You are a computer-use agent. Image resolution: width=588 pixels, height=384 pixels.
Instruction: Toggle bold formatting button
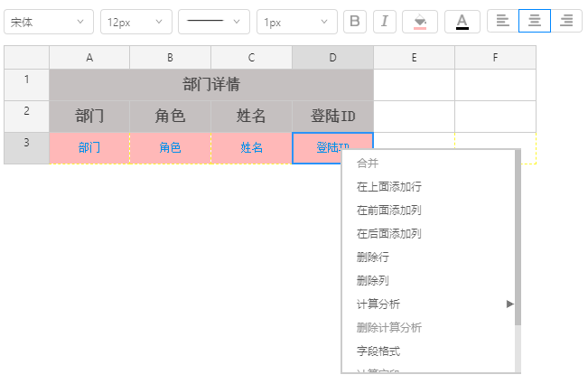[355, 21]
